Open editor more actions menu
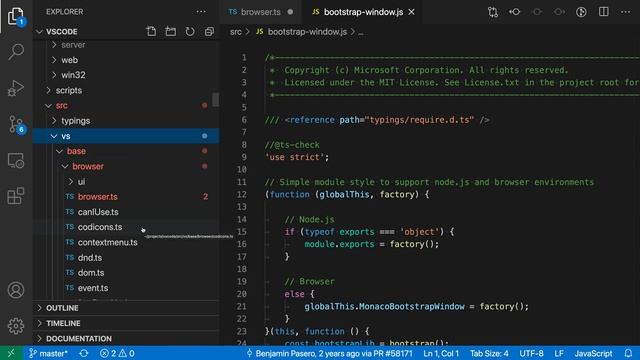This screenshot has width=640, height=360. [x=625, y=12]
